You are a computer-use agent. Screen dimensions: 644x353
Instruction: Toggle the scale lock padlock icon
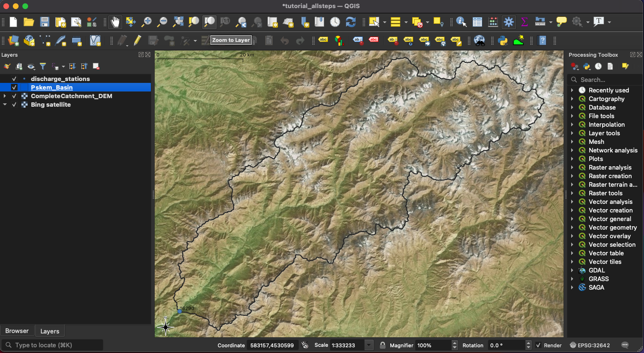click(x=383, y=345)
